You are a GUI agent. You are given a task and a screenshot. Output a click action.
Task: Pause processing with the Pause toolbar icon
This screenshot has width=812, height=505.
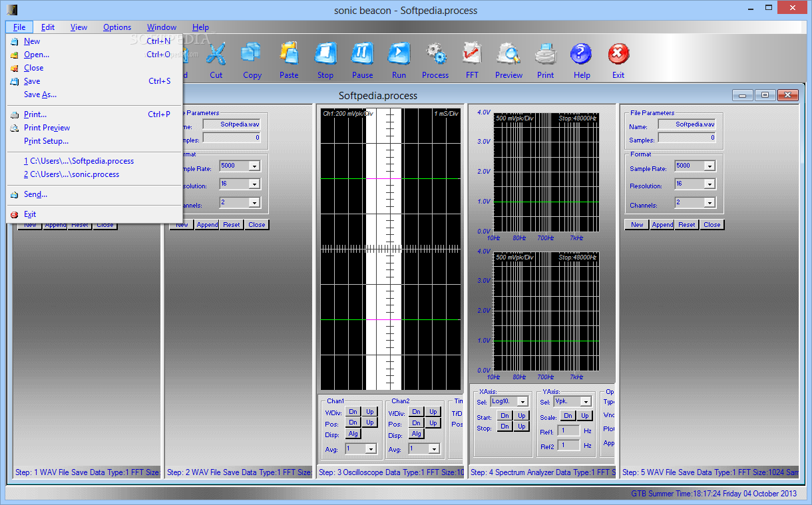coord(362,53)
